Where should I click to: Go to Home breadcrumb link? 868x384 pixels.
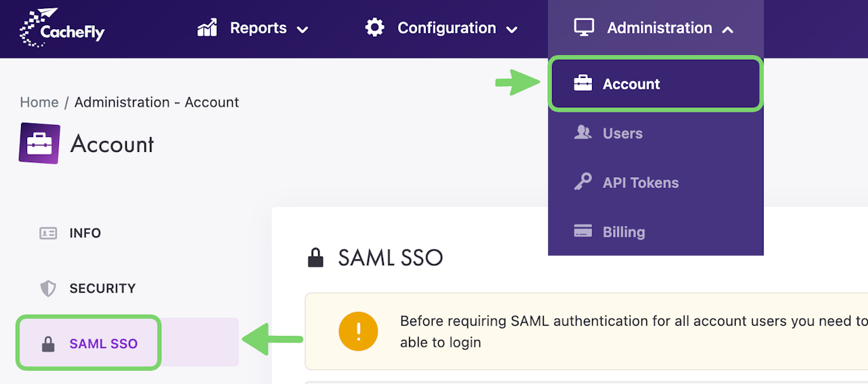pyautogui.click(x=39, y=102)
